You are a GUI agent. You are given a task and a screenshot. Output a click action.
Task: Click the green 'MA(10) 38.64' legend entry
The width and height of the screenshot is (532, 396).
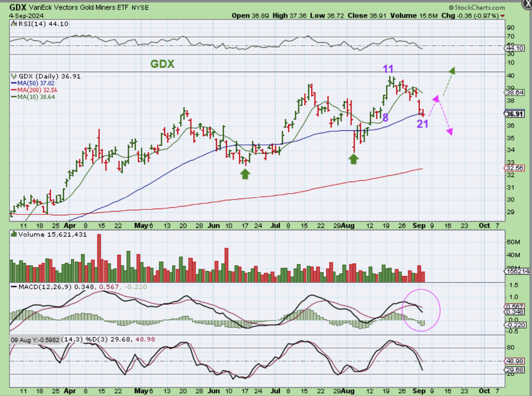[37, 97]
